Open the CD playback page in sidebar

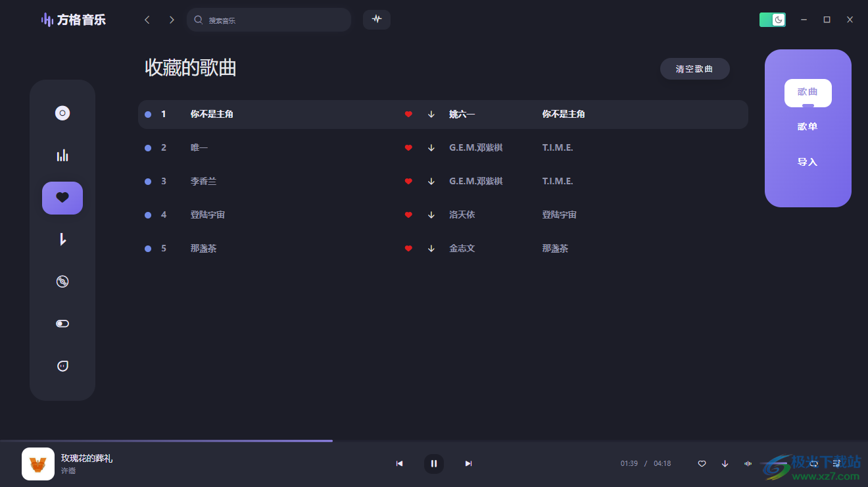click(x=62, y=281)
